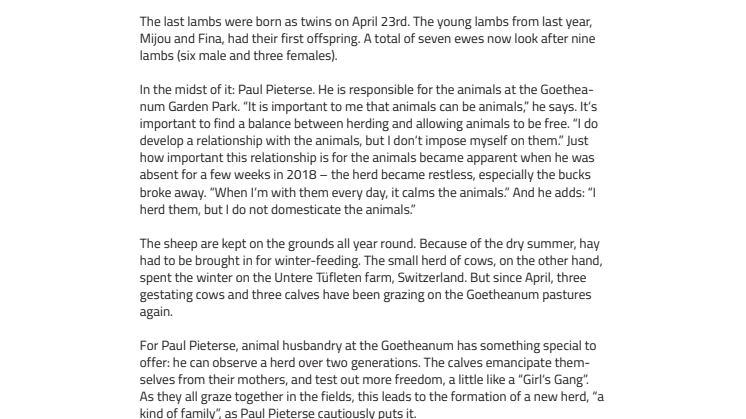Click the year "2018" in the article
This screenshot has height=419, width=746.
[301, 175]
